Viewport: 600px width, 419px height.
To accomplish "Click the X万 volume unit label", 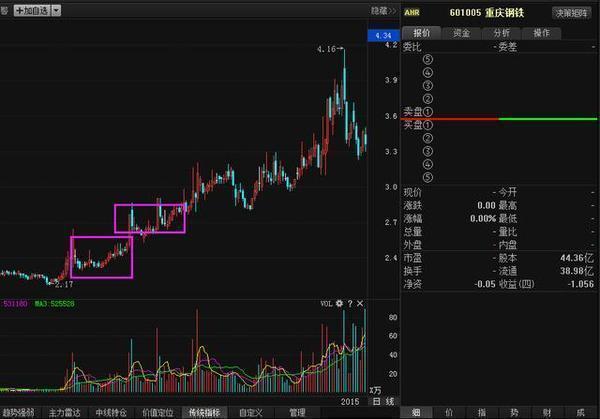I will (375, 390).
